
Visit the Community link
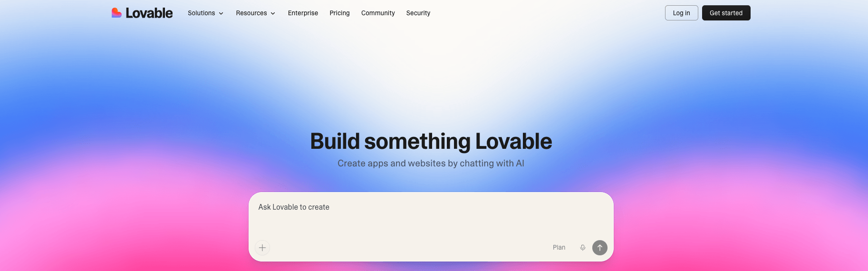tap(378, 13)
